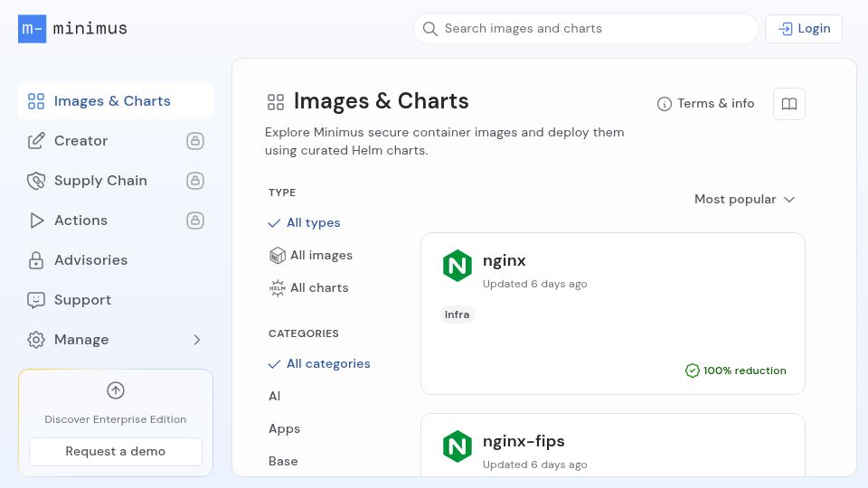The width and height of the screenshot is (868, 488).
Task: Select the All images type filter
Action: pyautogui.click(x=310, y=256)
